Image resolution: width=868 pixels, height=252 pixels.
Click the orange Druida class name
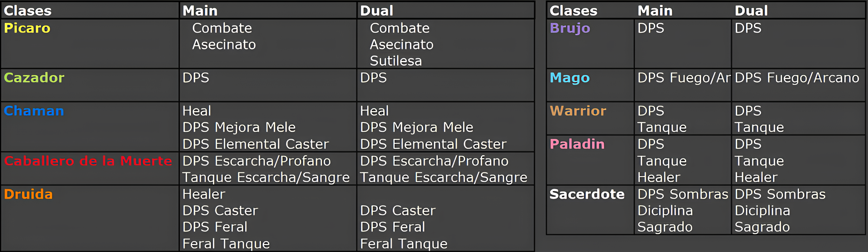pos(28,194)
